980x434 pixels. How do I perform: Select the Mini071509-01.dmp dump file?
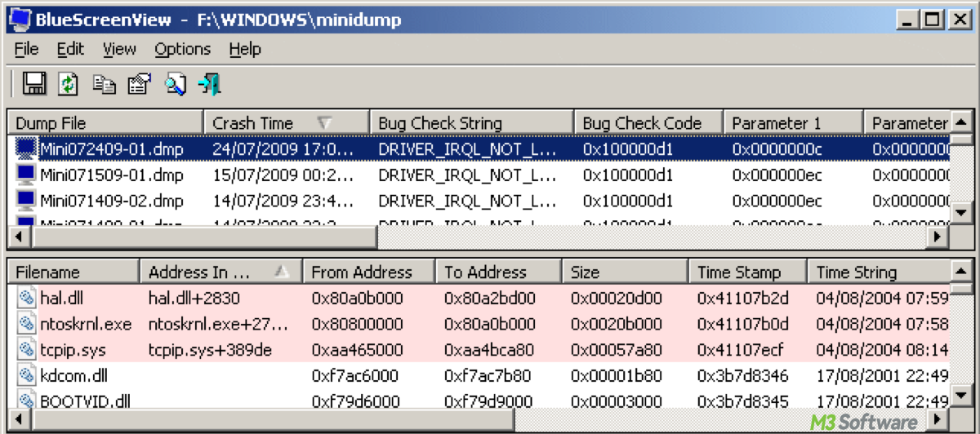tap(111, 175)
